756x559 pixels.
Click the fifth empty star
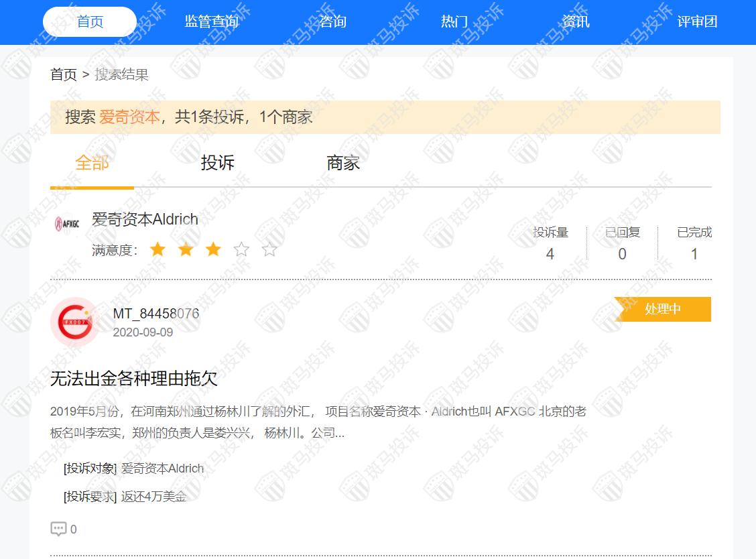(x=269, y=250)
